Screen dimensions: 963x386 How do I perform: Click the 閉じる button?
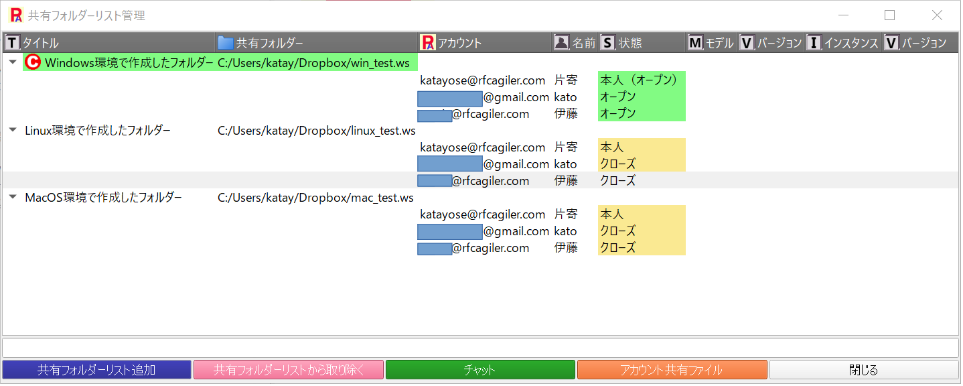point(864,370)
